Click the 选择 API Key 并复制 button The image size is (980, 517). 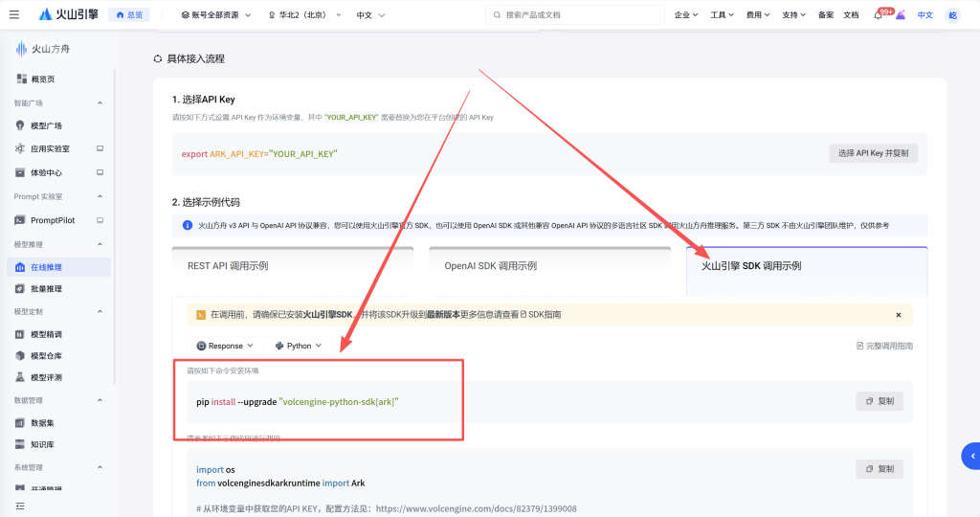(x=873, y=153)
